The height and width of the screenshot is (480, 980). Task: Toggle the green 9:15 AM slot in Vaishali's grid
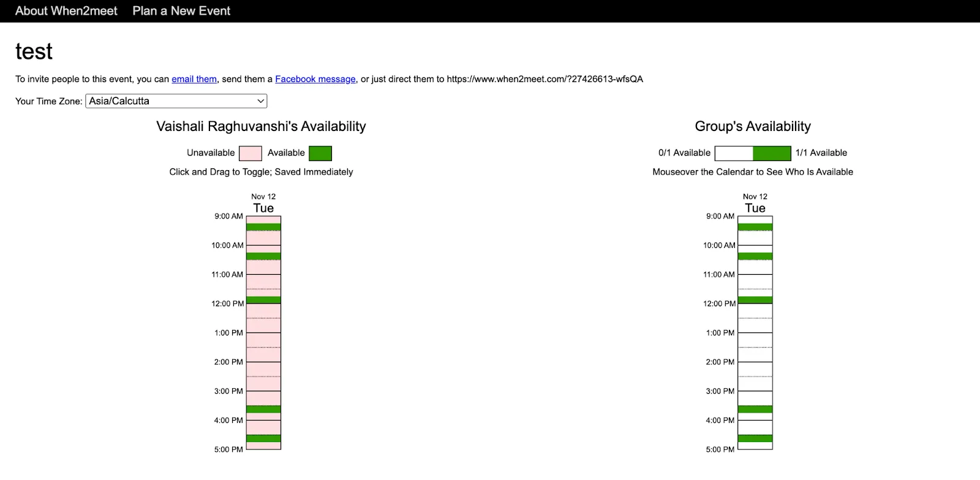(x=263, y=227)
